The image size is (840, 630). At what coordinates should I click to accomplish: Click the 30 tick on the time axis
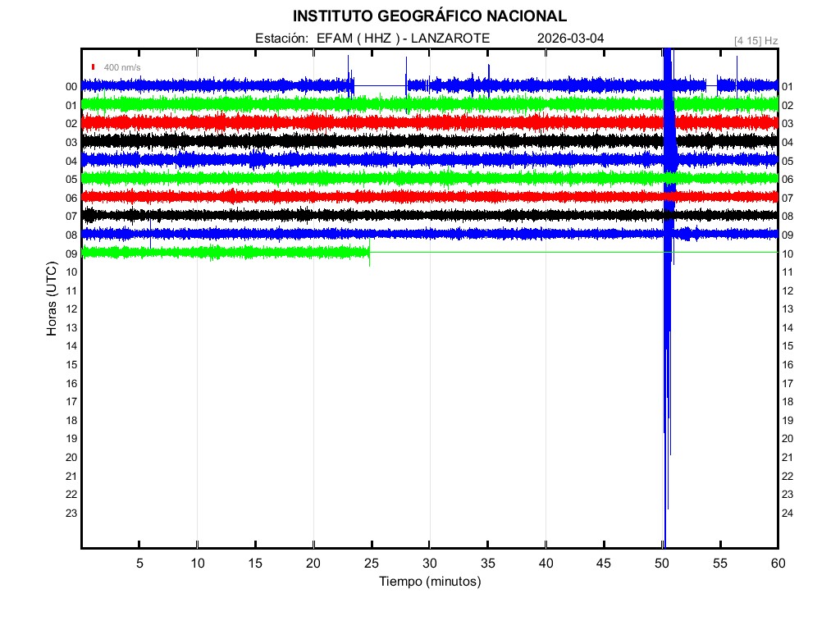pos(429,564)
